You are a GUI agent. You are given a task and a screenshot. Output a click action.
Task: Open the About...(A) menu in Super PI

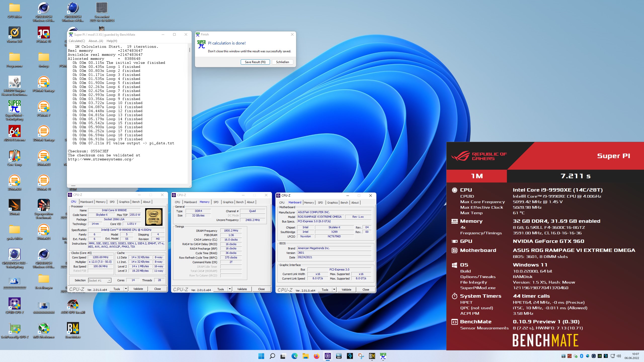96,41
